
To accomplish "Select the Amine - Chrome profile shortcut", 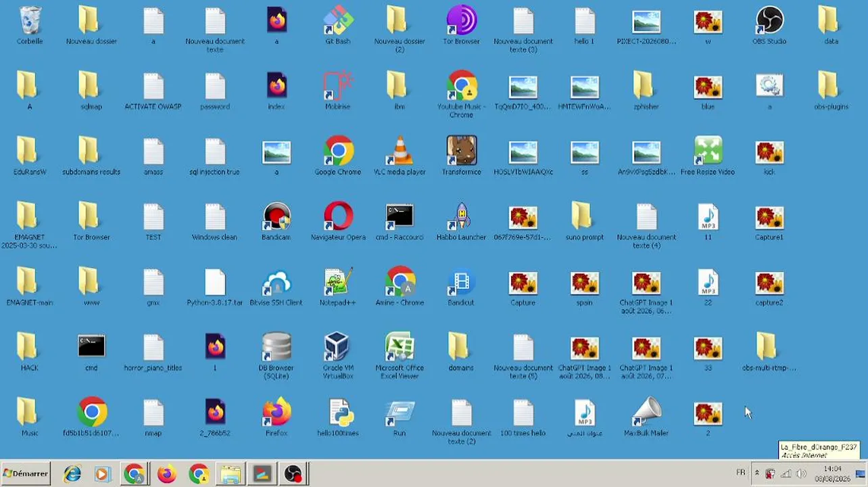I will [x=400, y=287].
